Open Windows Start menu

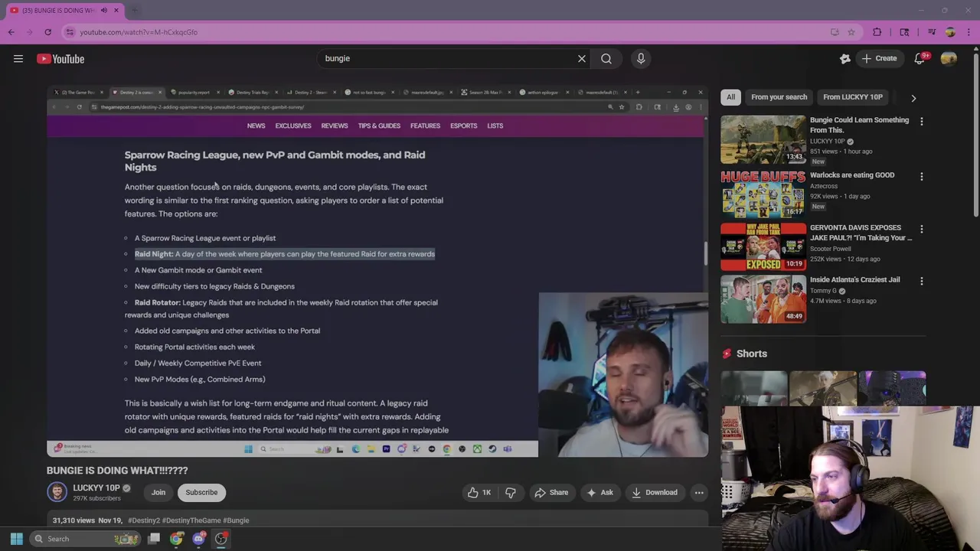coord(16,539)
